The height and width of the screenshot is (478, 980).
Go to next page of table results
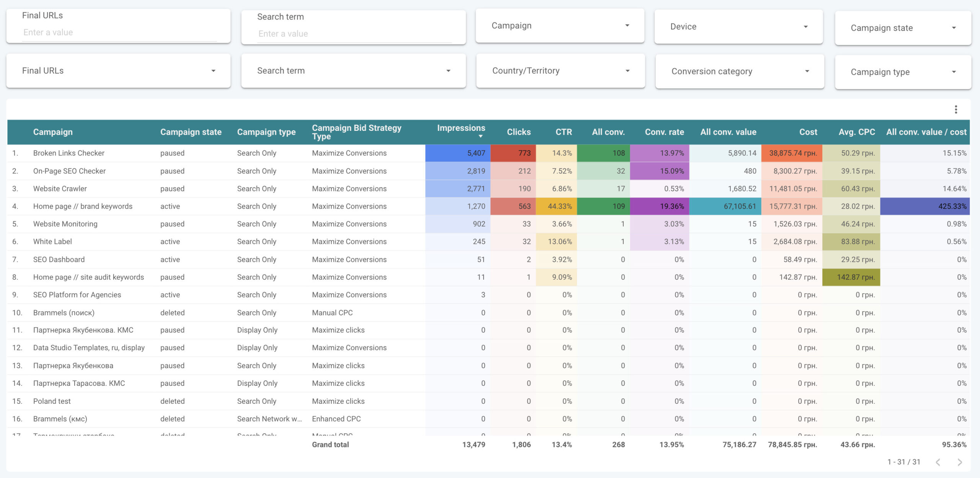coord(959,462)
